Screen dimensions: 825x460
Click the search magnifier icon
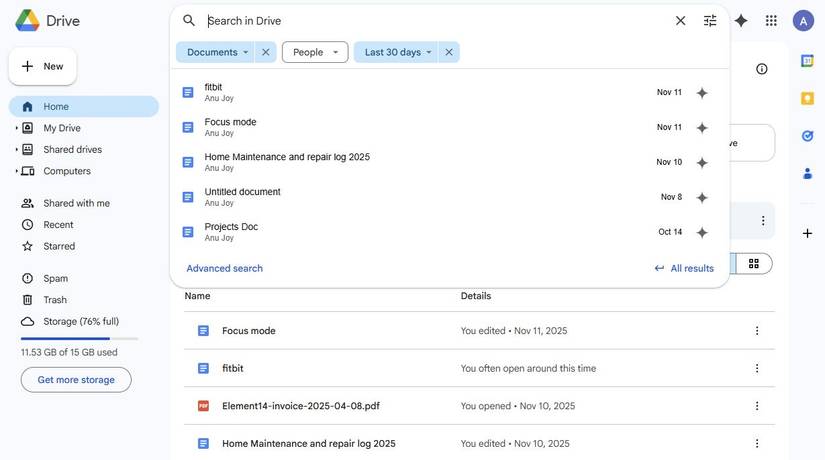189,21
